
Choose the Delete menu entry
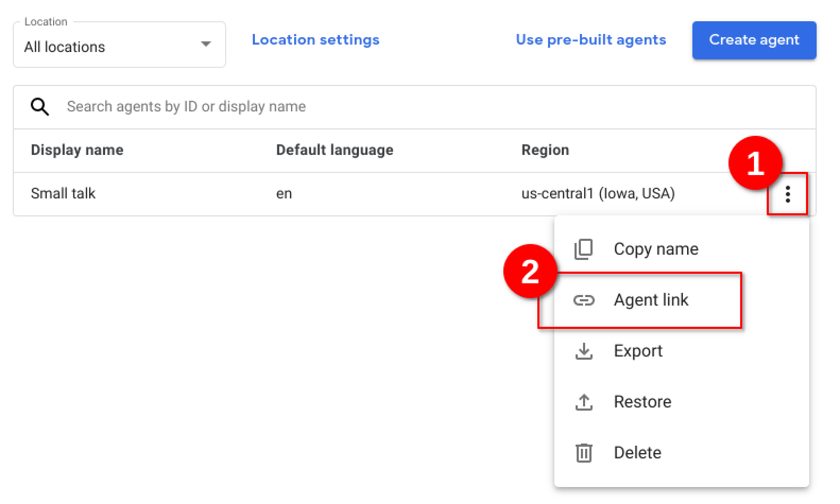[682, 453]
